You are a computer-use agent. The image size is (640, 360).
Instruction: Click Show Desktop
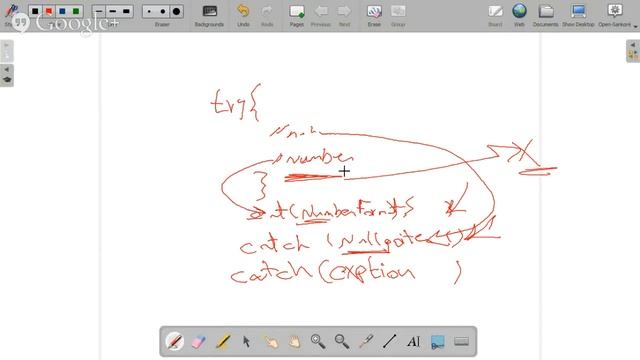tap(578, 15)
